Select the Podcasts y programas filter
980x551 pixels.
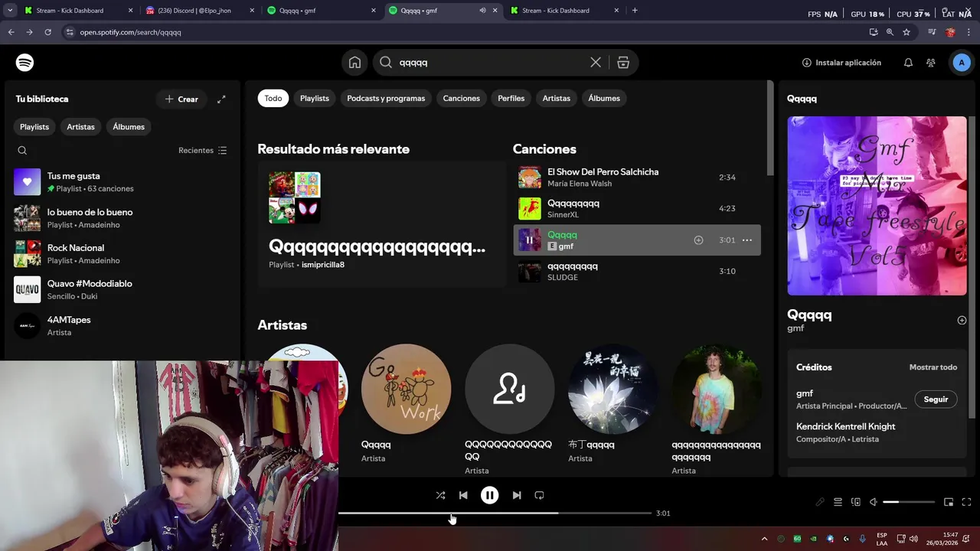386,98
